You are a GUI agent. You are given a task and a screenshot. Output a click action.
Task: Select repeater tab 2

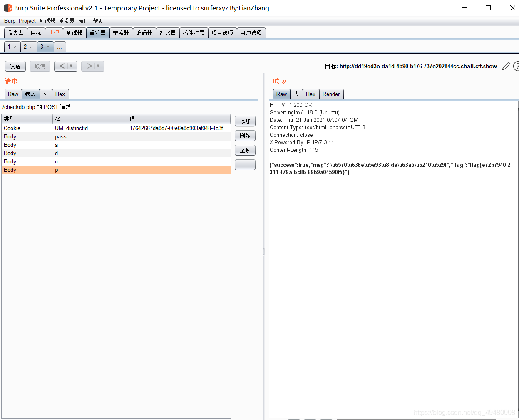click(25, 47)
